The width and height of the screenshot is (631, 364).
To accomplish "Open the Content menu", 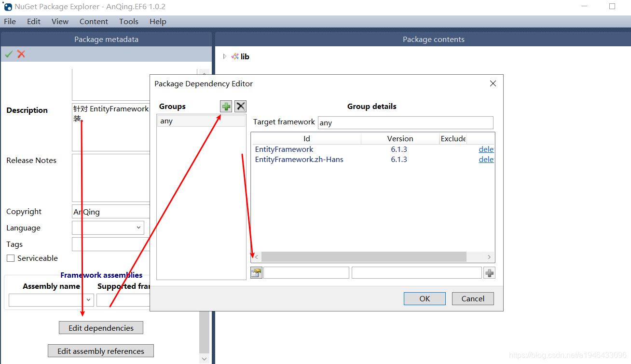I will click(x=94, y=21).
